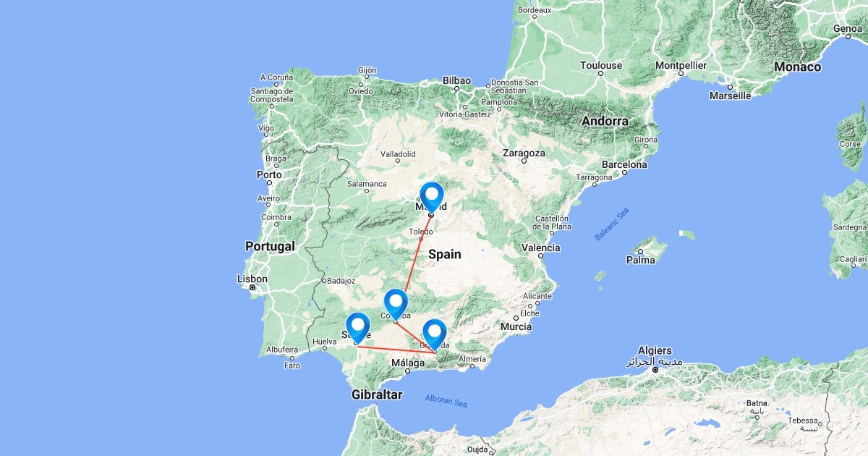Select the Barcelona city label
The height and width of the screenshot is (456, 868).
point(624,164)
